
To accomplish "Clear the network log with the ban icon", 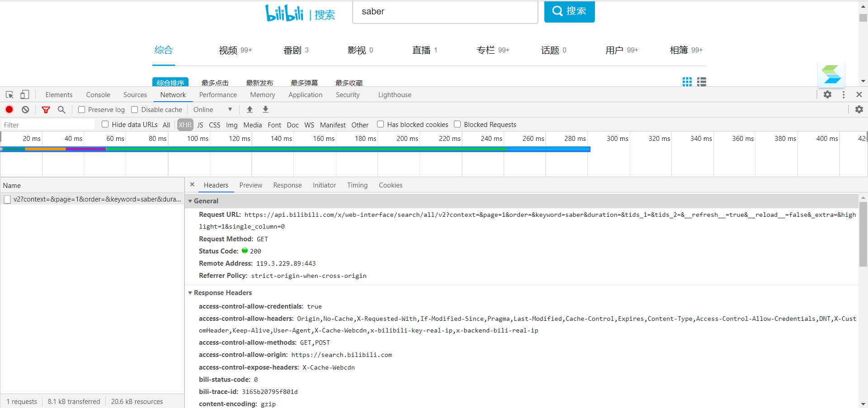I will [x=25, y=109].
